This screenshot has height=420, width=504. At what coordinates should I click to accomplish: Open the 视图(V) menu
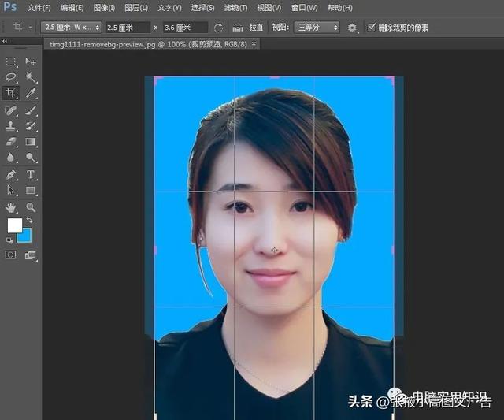point(269,8)
